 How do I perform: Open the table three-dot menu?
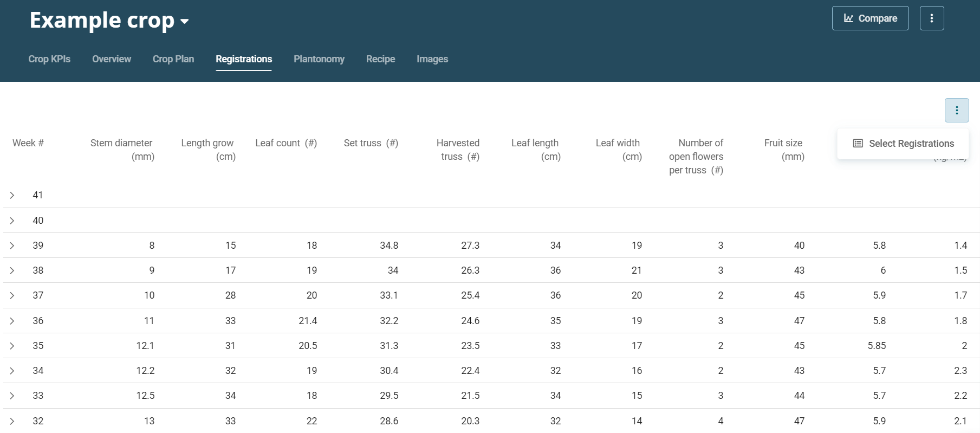tap(957, 111)
